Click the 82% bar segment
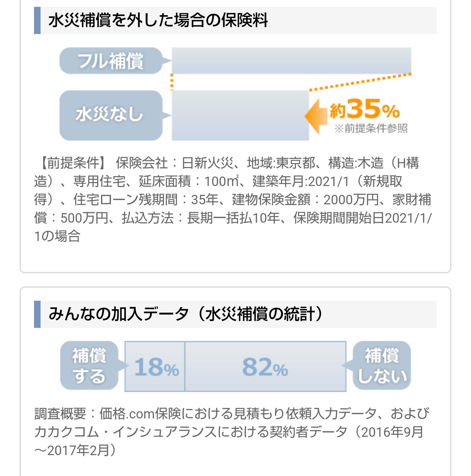This screenshot has height=476, width=471. point(265,367)
